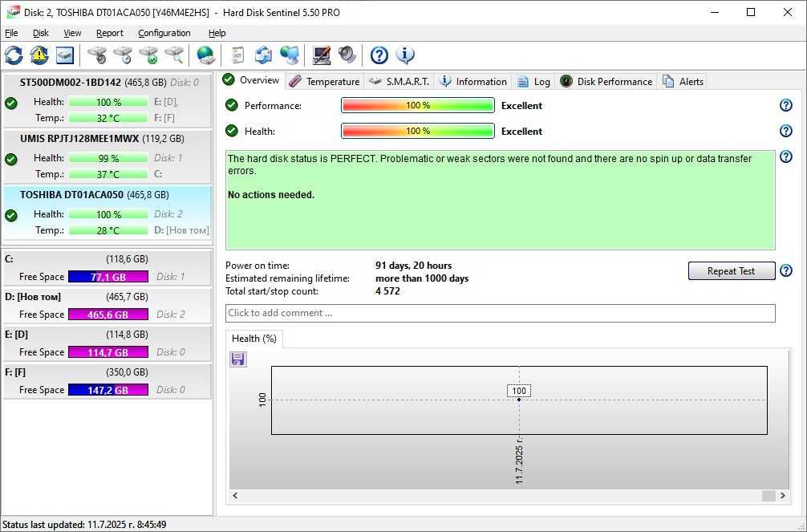Viewport: 807px width, 532px height.
Task: Switch to the Temperature tab
Action: point(324,81)
